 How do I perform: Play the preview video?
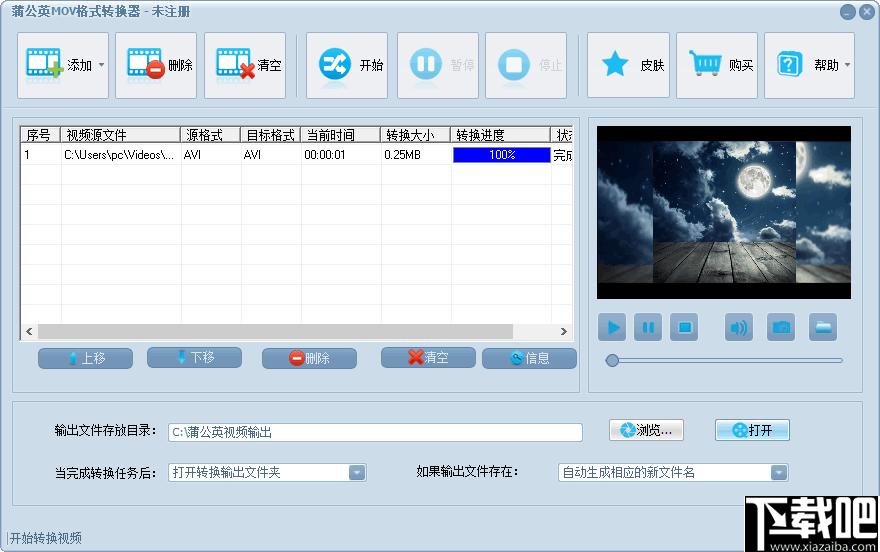tap(612, 327)
